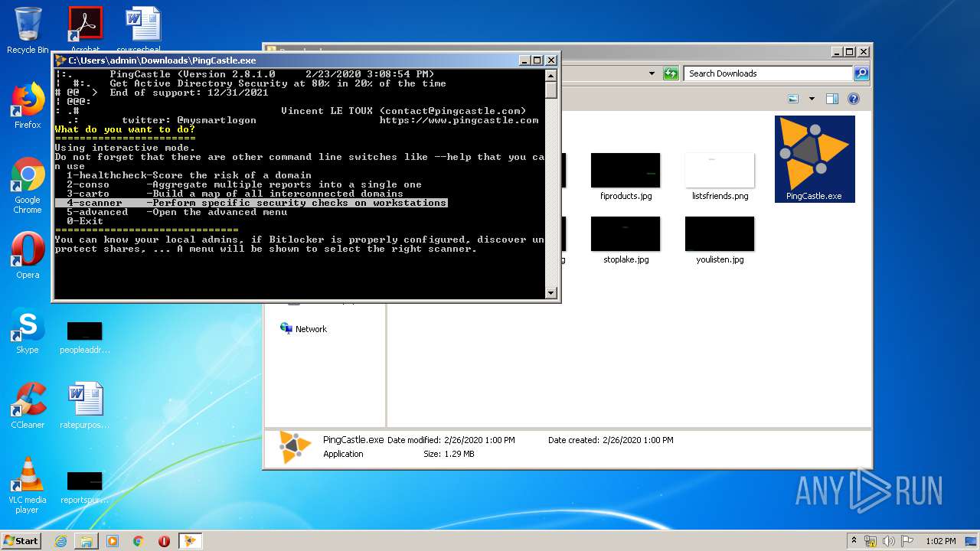The image size is (980, 551).
Task: Click the Network item in Explorer navigation pane
Action: [x=303, y=328]
